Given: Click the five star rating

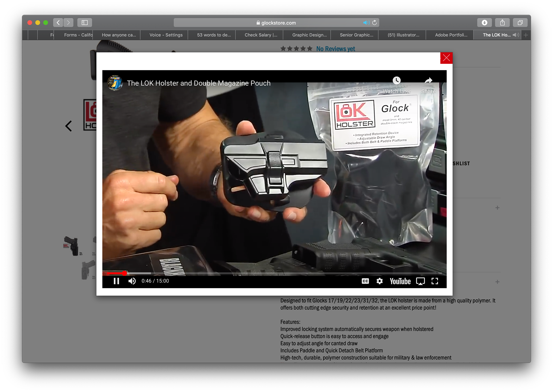Looking at the screenshot, I should coord(296,49).
